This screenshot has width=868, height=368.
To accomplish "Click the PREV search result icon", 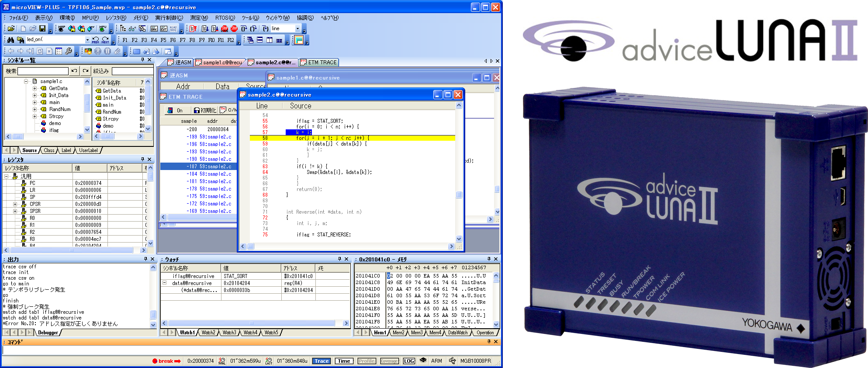I will coord(96,40).
